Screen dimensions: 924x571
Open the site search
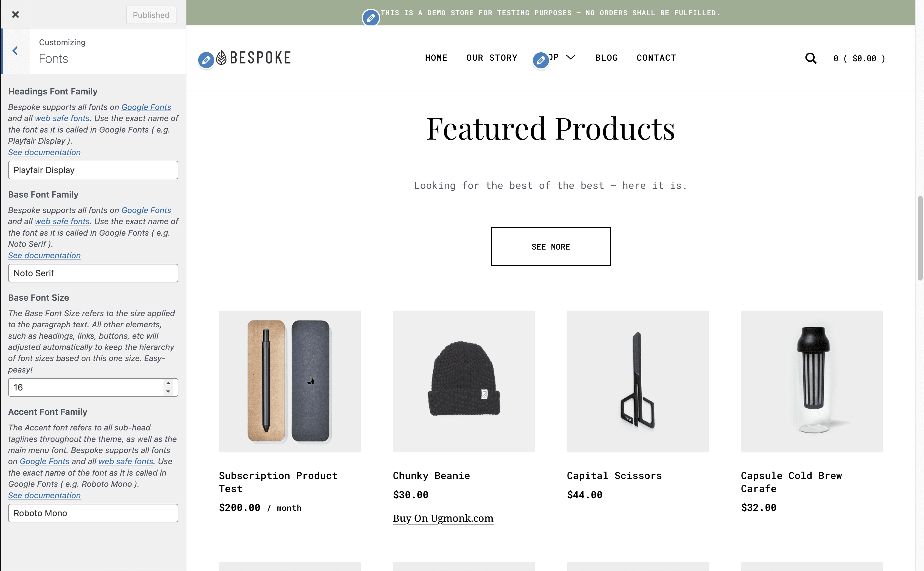pos(810,58)
